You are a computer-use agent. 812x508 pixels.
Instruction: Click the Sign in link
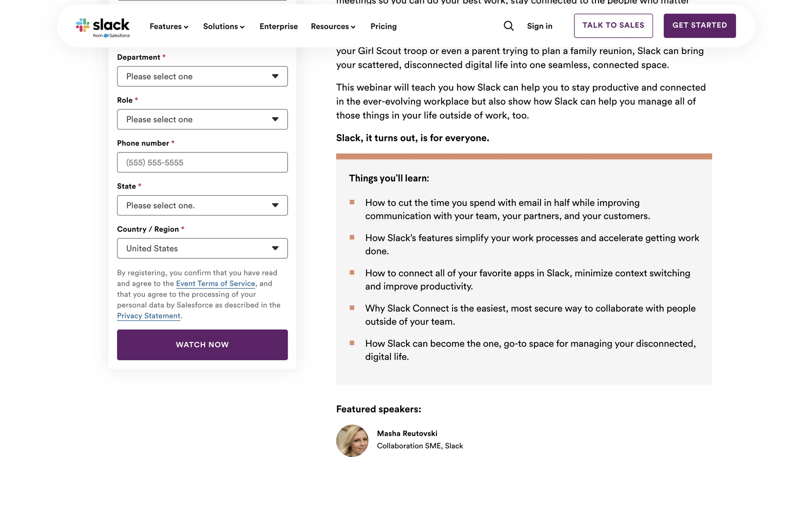[539, 26]
